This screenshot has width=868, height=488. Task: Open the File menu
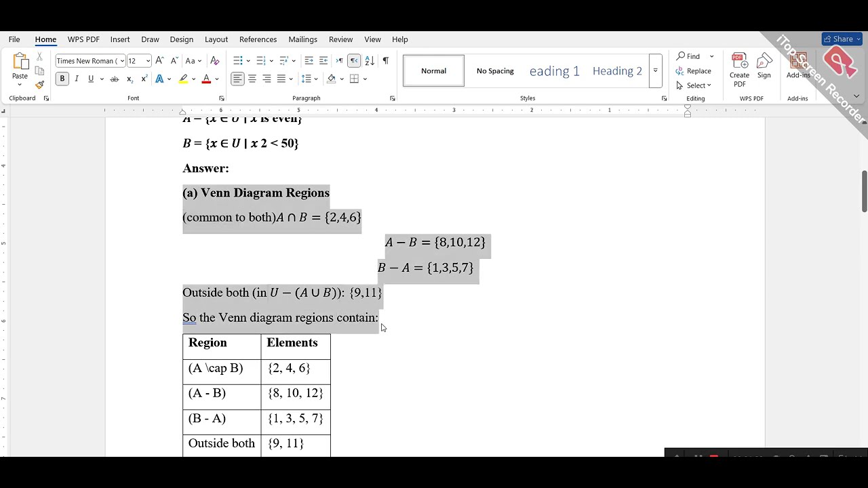[x=14, y=39]
